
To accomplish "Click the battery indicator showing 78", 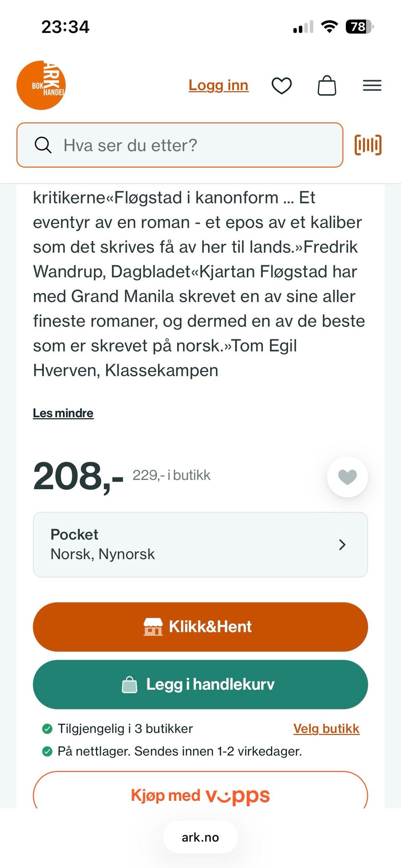I will 358,26.
